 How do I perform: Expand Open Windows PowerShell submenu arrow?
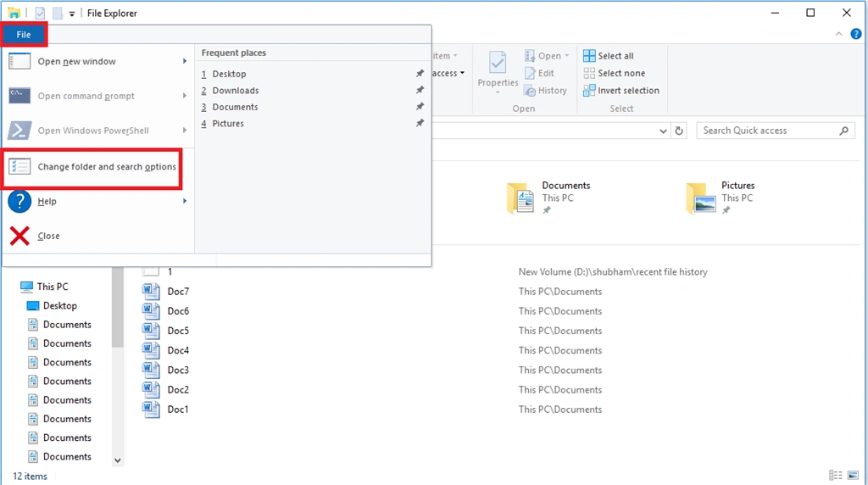185,131
